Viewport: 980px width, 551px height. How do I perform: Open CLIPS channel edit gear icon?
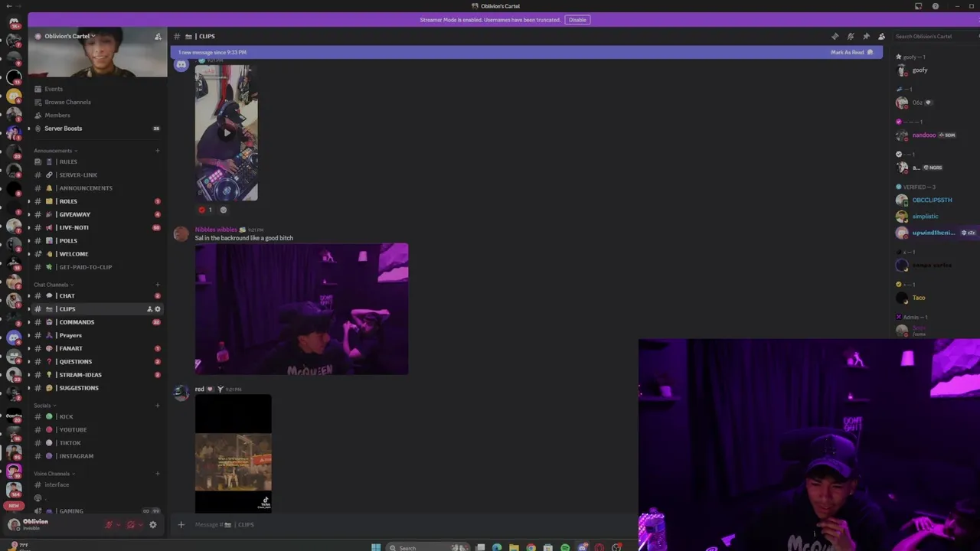[x=158, y=309]
